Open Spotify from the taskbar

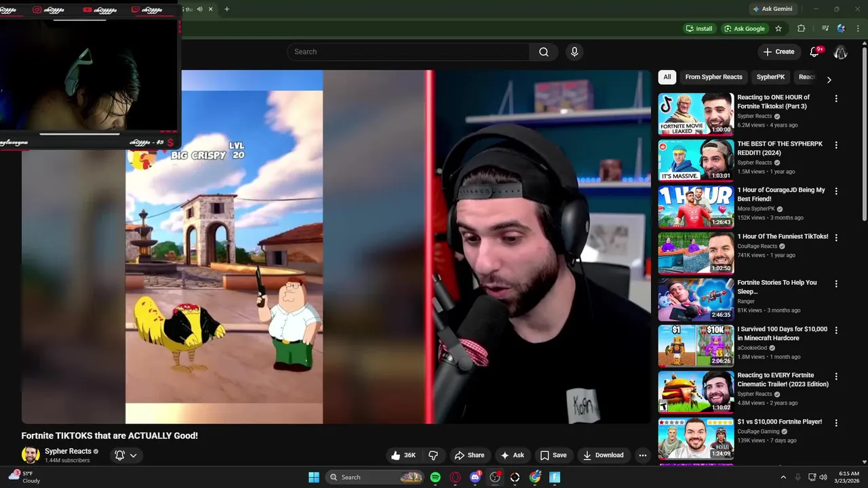click(435, 477)
